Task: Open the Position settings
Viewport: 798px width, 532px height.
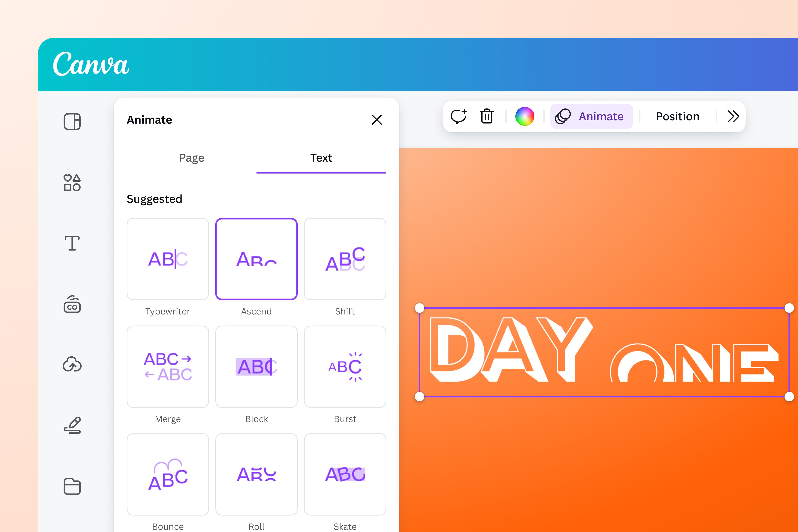Action: click(x=677, y=116)
